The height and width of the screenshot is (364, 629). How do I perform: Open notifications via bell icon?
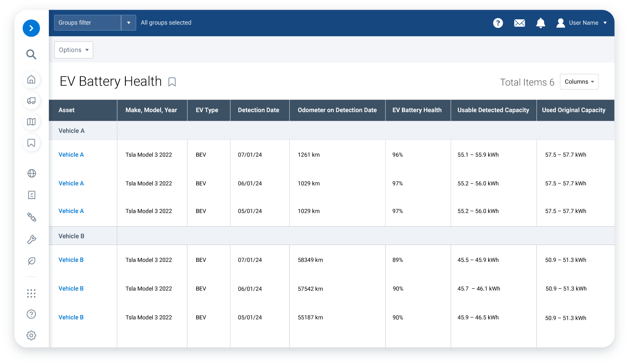point(540,23)
